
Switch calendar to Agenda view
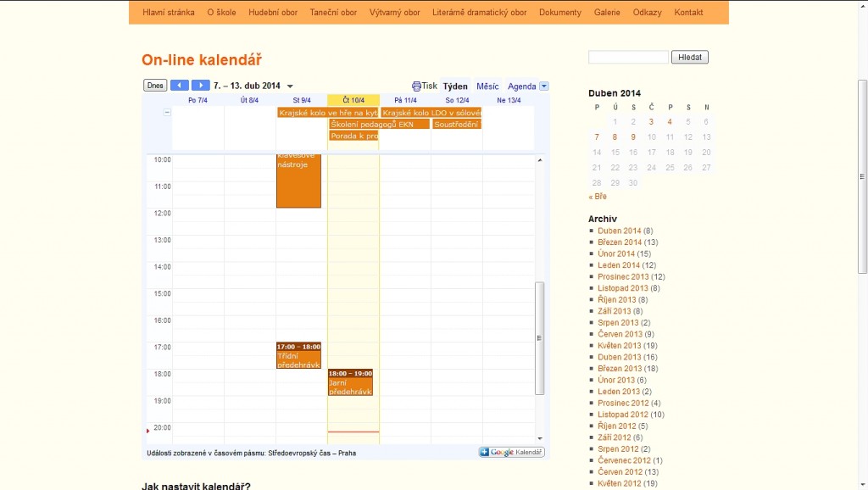521,86
